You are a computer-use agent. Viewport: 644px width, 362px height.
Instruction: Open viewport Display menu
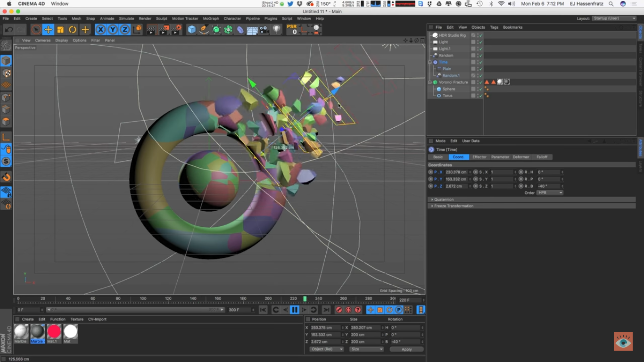tap(62, 40)
